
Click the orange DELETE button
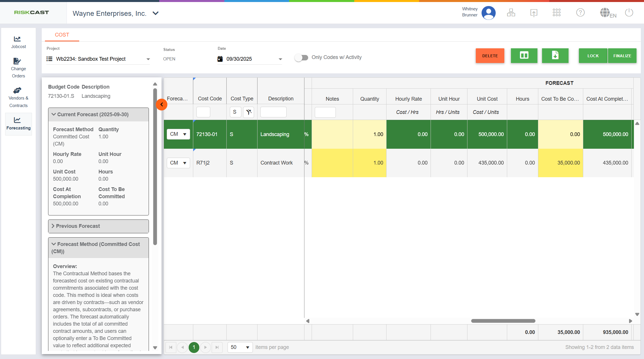(x=490, y=56)
